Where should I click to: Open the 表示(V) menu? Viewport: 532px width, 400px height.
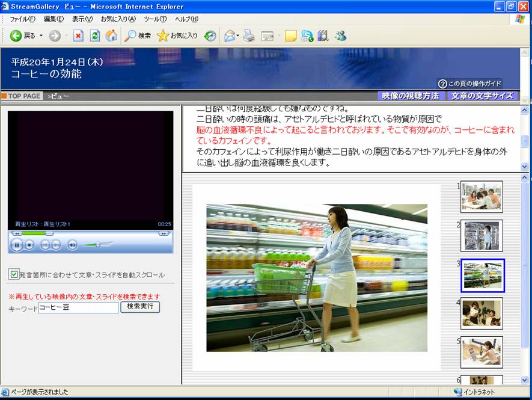[82, 19]
